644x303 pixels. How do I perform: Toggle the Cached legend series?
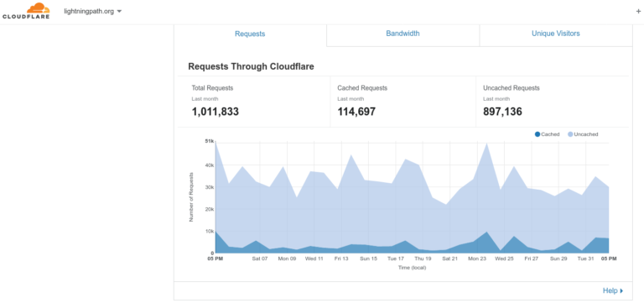(547, 134)
